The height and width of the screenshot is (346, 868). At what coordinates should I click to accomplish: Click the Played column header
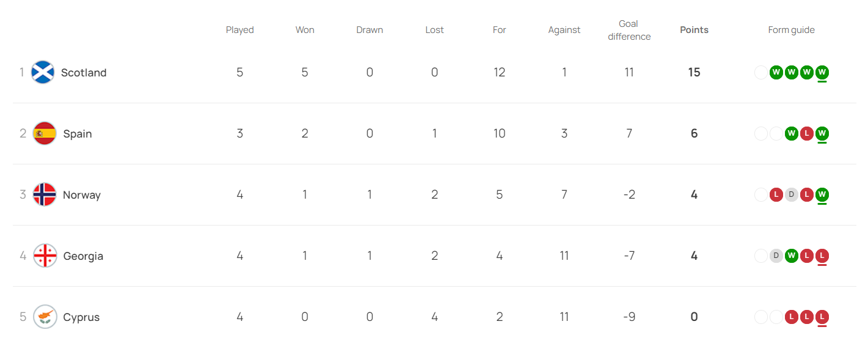[x=239, y=30]
